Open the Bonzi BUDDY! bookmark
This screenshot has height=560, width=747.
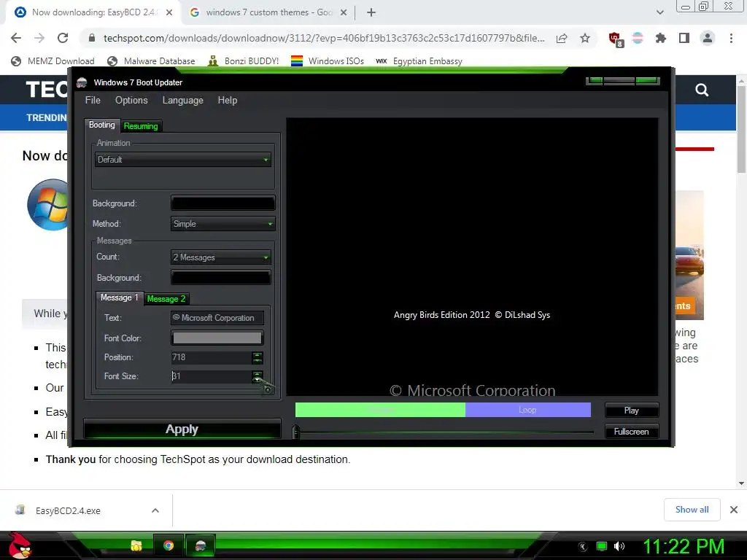click(244, 61)
